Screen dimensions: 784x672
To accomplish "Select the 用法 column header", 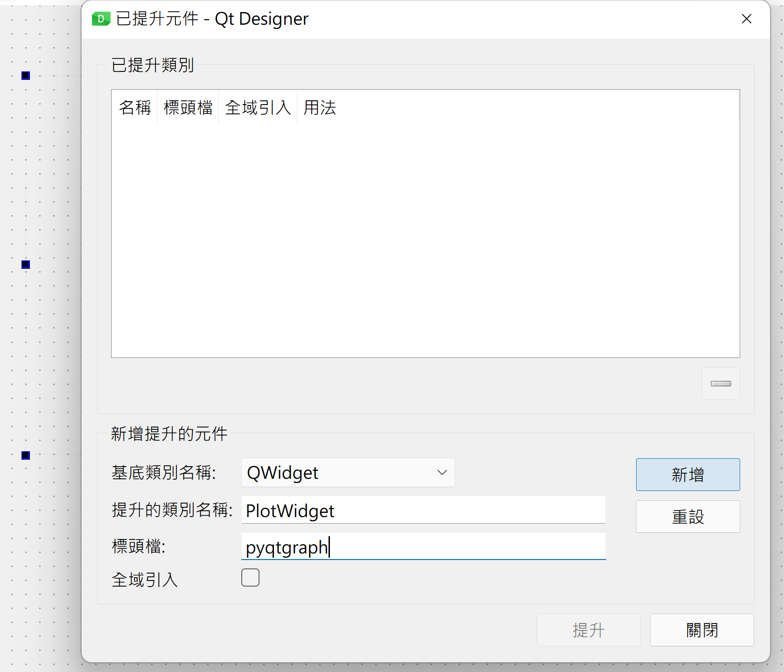I will (320, 108).
